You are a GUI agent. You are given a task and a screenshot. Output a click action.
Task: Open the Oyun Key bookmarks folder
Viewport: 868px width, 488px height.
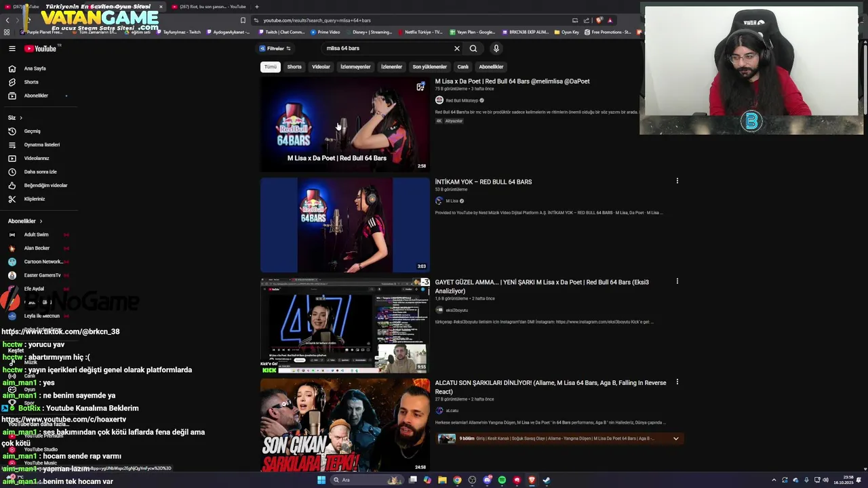567,32
